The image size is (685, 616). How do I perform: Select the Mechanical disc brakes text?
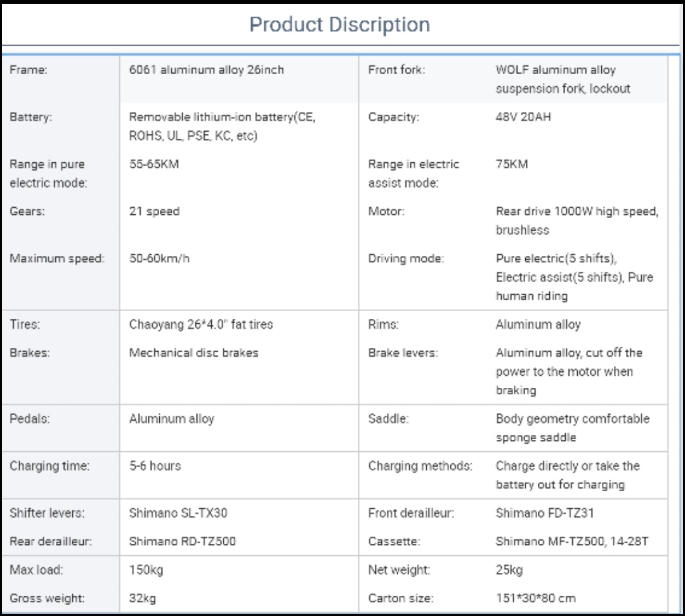pyautogui.click(x=193, y=352)
